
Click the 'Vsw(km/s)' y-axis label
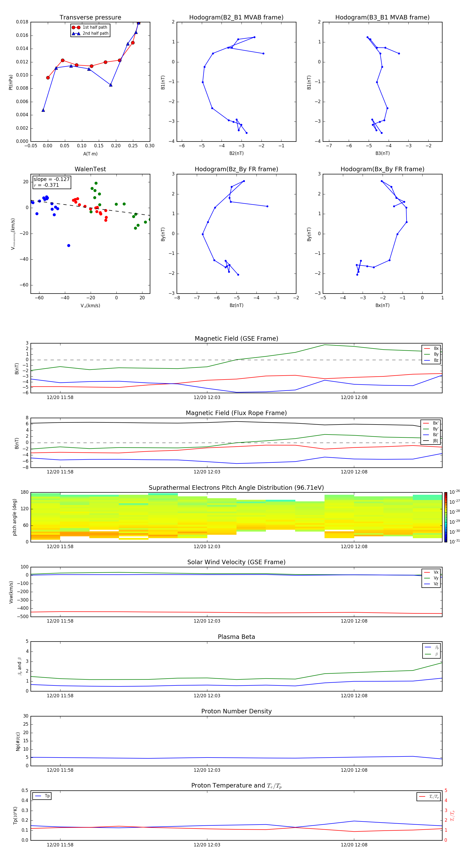[11, 592]
